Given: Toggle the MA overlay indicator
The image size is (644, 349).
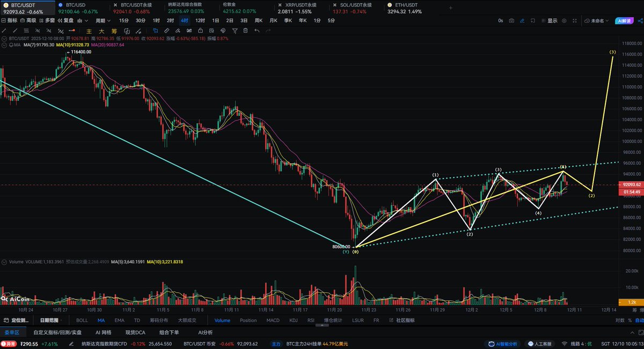Looking at the screenshot, I should click(101, 320).
